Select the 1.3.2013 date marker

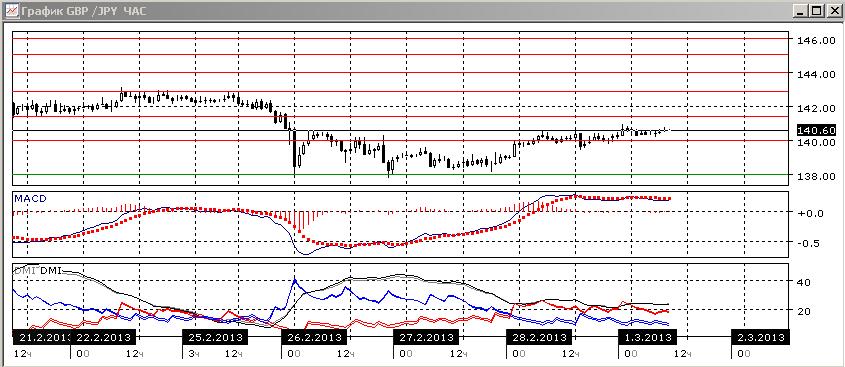pos(647,337)
